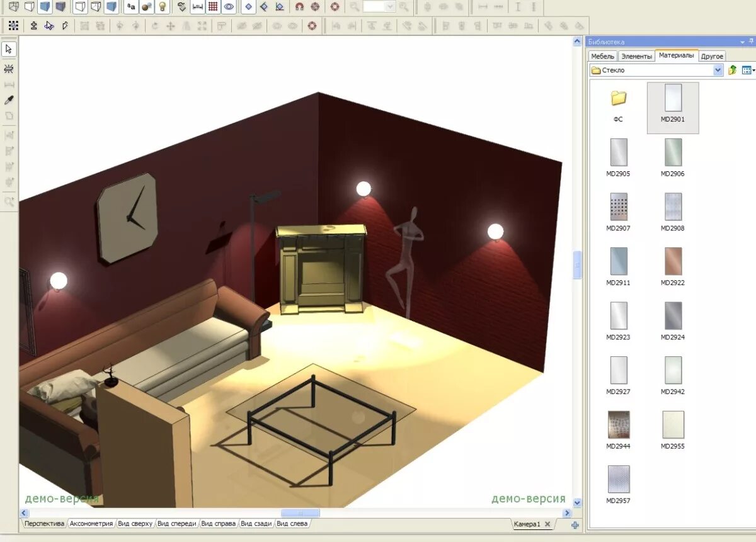The height and width of the screenshot is (542, 756).
Task: Click the green up-folder icon in library
Action: [x=732, y=71]
